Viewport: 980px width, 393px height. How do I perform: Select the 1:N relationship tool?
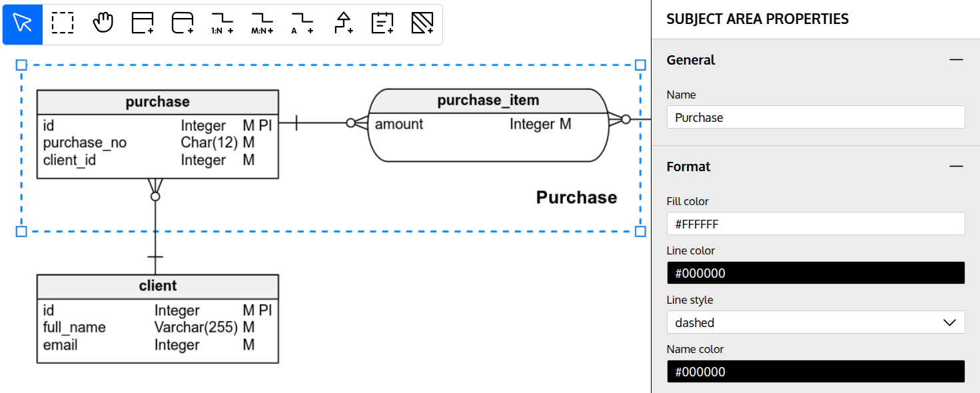tap(223, 24)
